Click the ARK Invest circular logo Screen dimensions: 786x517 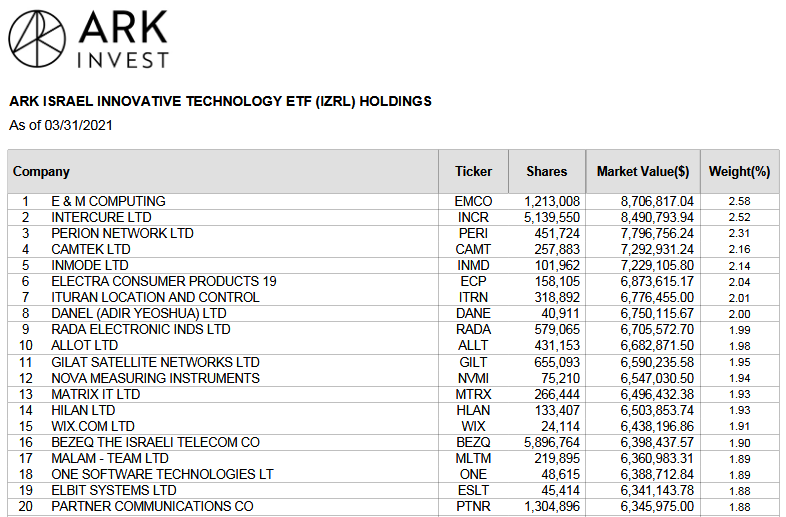(x=37, y=39)
